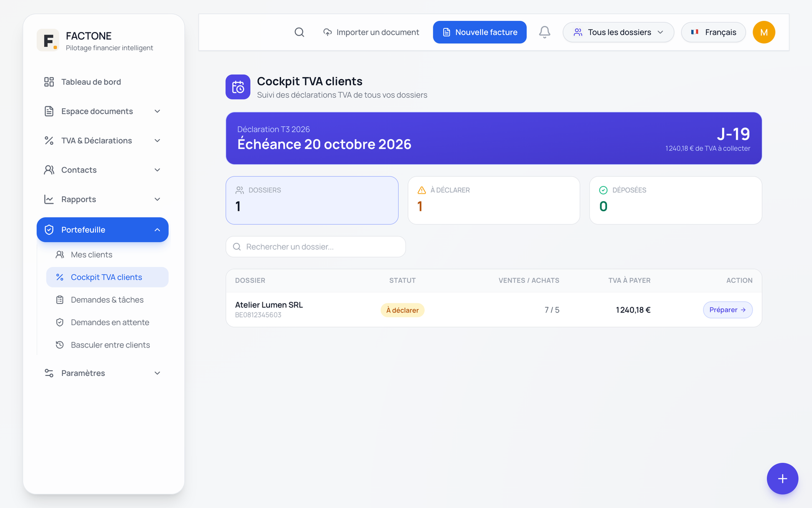This screenshot has width=812, height=508.
Task: Focus the Rechercher un dossier field
Action: [316, 246]
